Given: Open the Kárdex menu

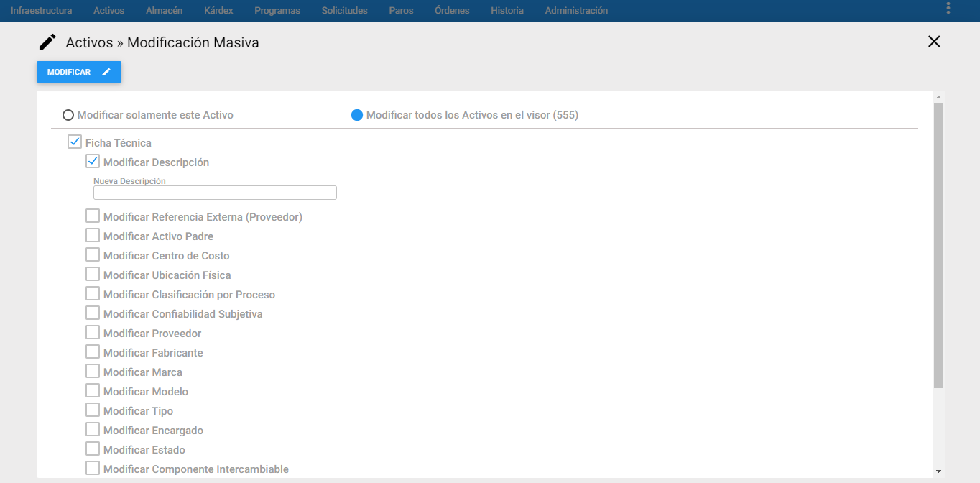Looking at the screenshot, I should pyautogui.click(x=218, y=11).
